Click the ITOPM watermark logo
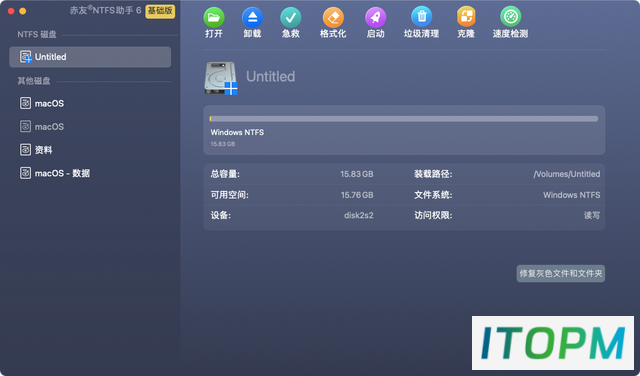This screenshot has height=376, width=640. (553, 343)
